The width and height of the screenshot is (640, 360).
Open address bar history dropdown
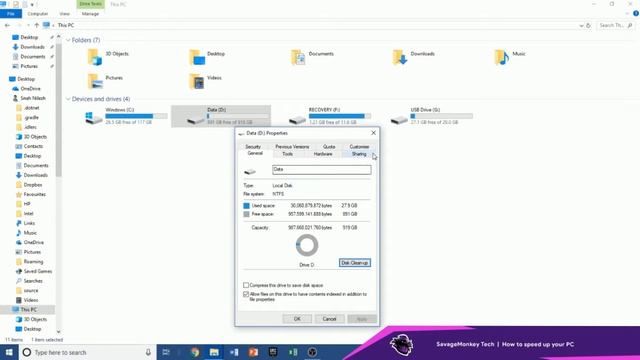(x=581, y=25)
